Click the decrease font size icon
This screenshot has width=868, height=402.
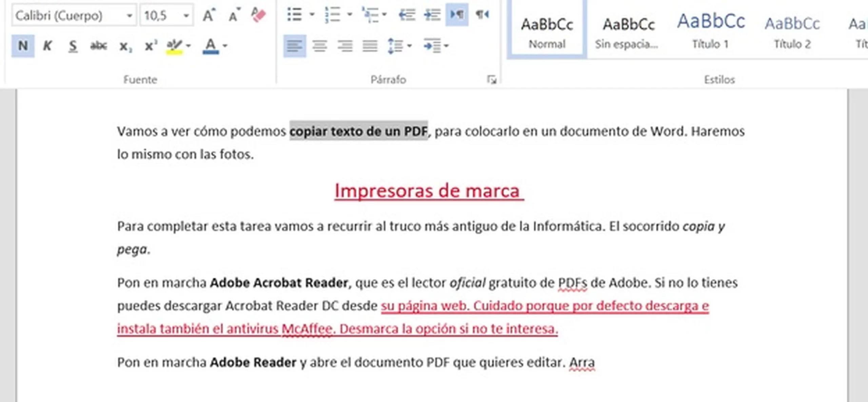[x=234, y=15]
